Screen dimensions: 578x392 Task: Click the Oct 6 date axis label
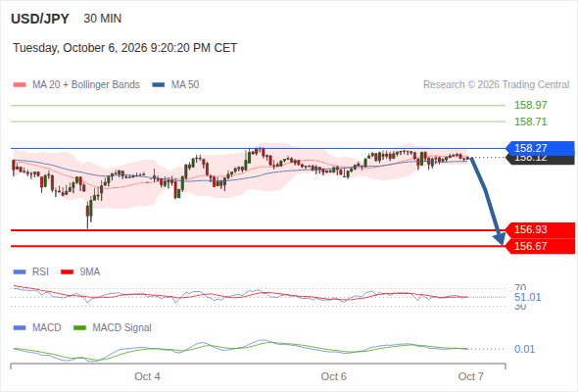[334, 376]
